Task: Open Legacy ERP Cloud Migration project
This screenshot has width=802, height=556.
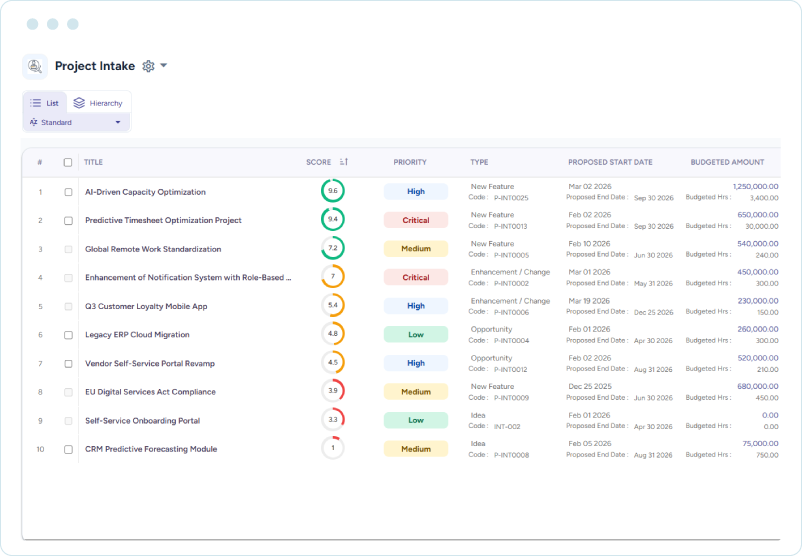Action: [x=137, y=335]
